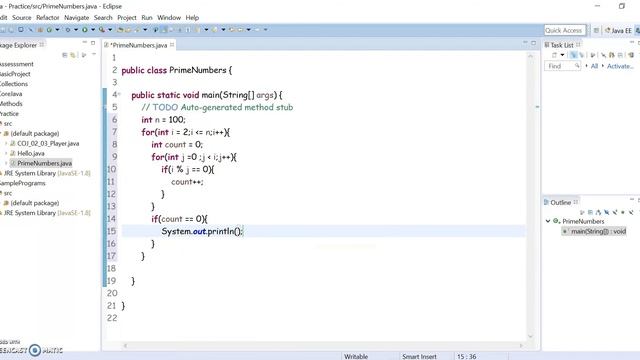The image size is (640, 360).
Task: Click the 15 : 36 cursor position indicator
Action: click(467, 356)
